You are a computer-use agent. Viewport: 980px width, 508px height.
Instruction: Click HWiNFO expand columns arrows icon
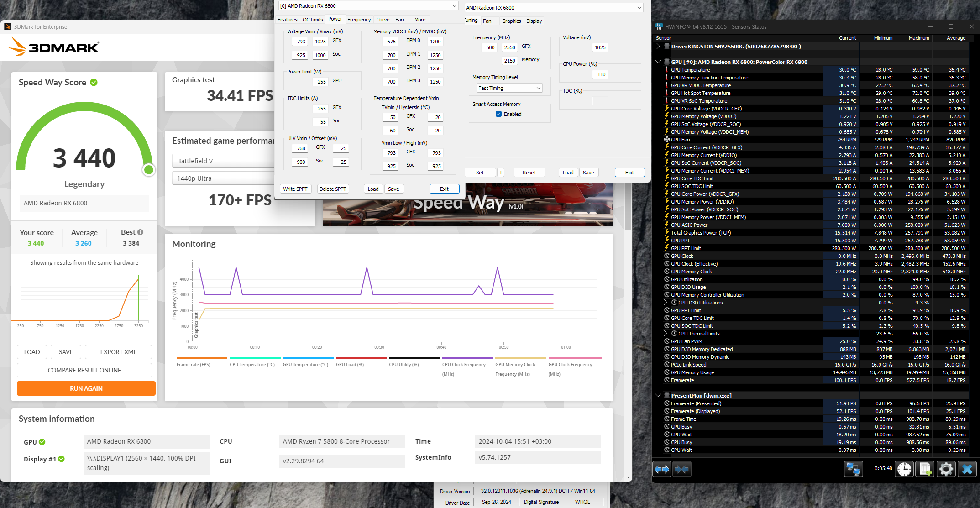coord(661,469)
